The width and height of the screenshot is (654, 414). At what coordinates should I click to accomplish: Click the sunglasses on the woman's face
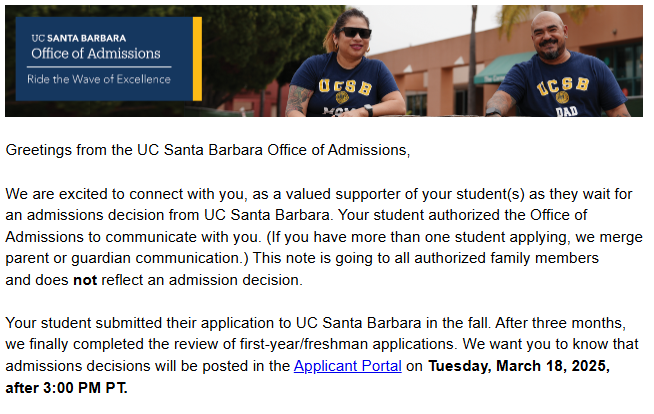pyautogui.click(x=356, y=33)
